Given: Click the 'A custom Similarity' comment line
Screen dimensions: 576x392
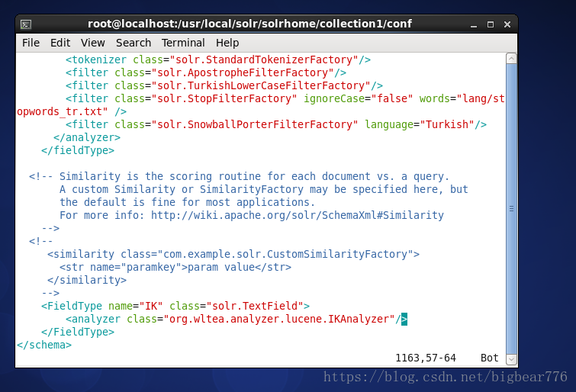Looking at the screenshot, I should click(x=264, y=189).
